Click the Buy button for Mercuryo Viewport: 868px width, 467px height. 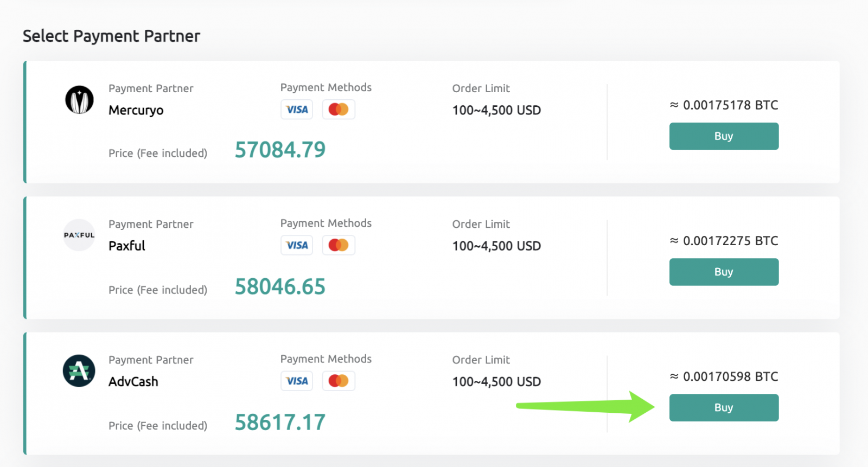point(724,136)
